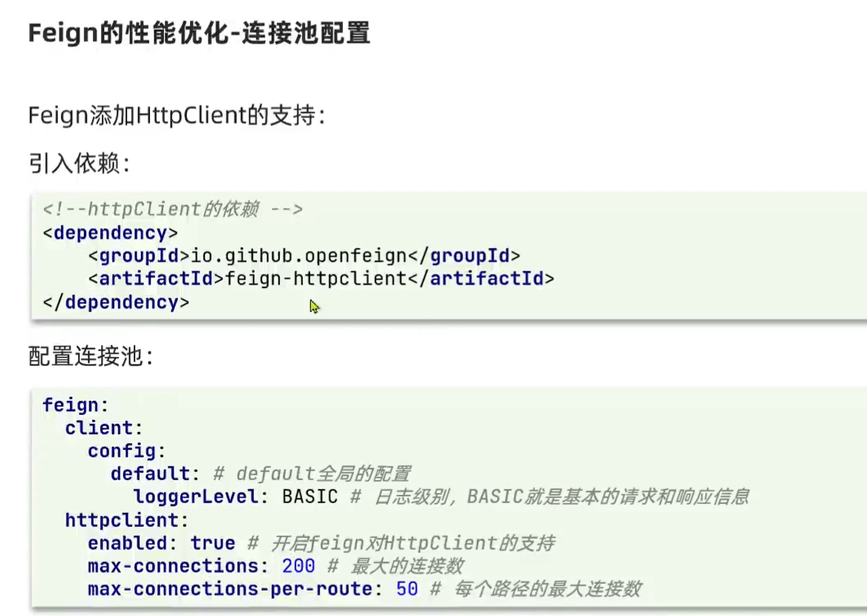Click the max-connections value 200

(298, 566)
